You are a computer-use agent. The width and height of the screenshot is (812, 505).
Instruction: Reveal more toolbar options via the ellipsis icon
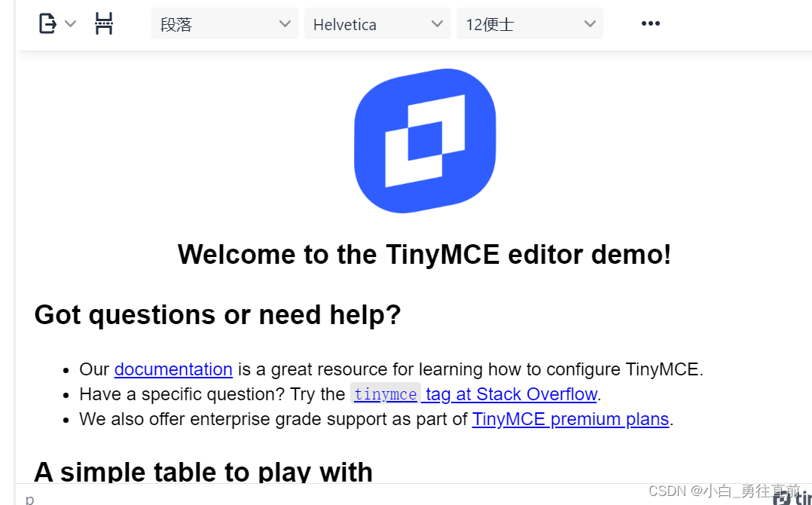[649, 23]
